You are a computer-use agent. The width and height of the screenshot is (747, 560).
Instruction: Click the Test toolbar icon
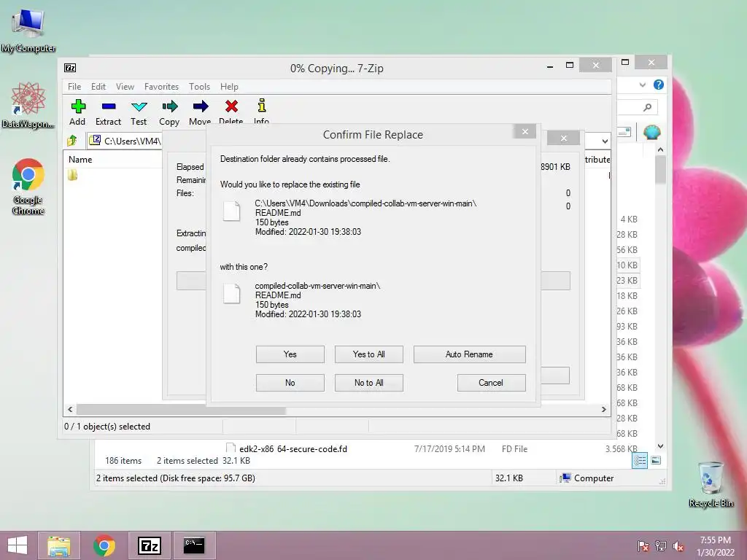[x=139, y=112]
